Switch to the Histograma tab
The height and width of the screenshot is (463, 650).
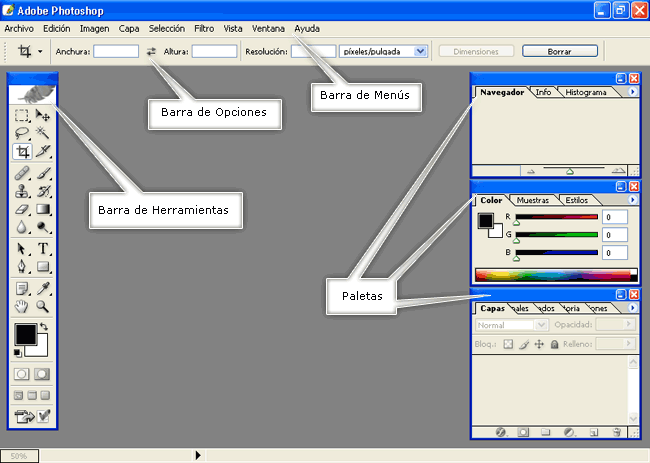coord(586,92)
